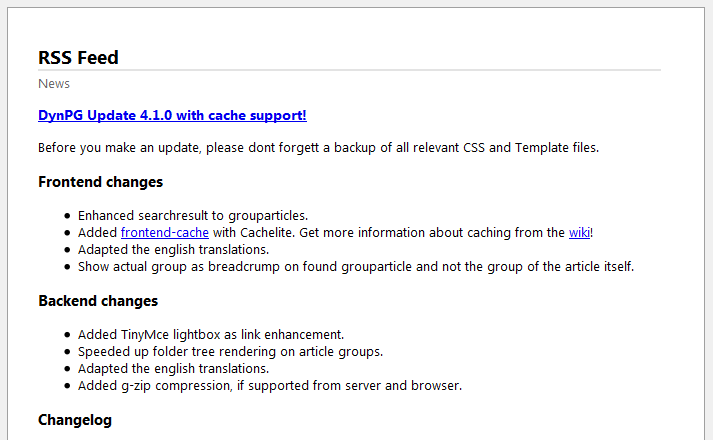
Task: Follow the frontend-cache hyperlink
Action: point(164,233)
